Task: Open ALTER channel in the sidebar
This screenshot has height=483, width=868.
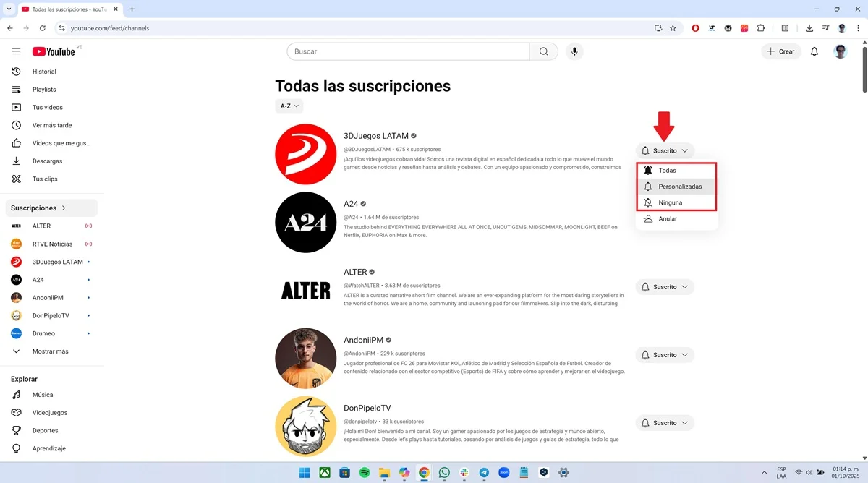Action: tap(51, 226)
